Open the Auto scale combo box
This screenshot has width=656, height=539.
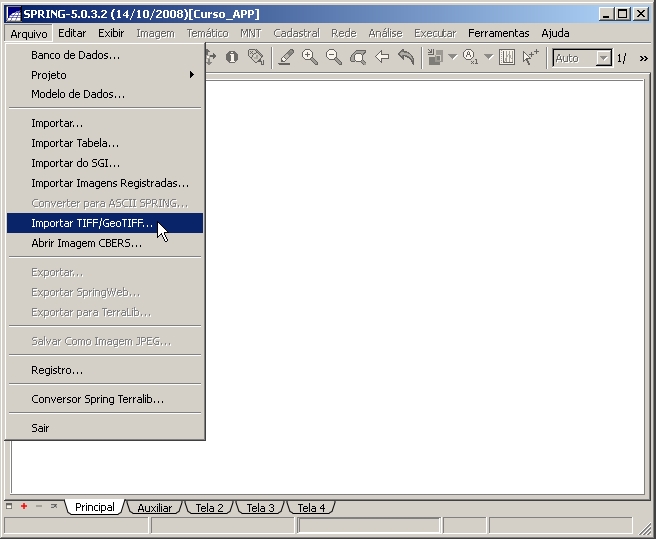coord(603,58)
